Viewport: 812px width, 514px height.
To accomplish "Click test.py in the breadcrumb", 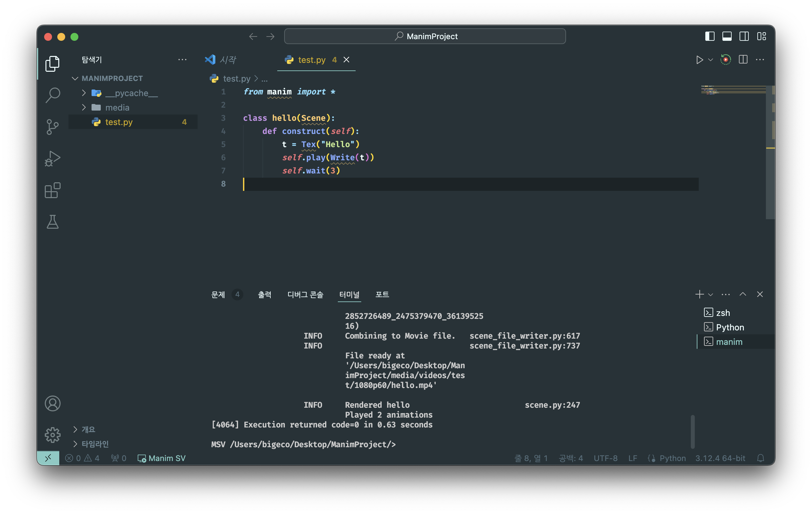I will (x=236, y=78).
